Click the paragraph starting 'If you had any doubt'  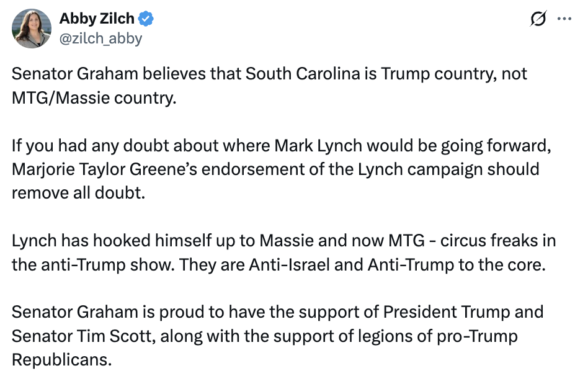(x=281, y=169)
